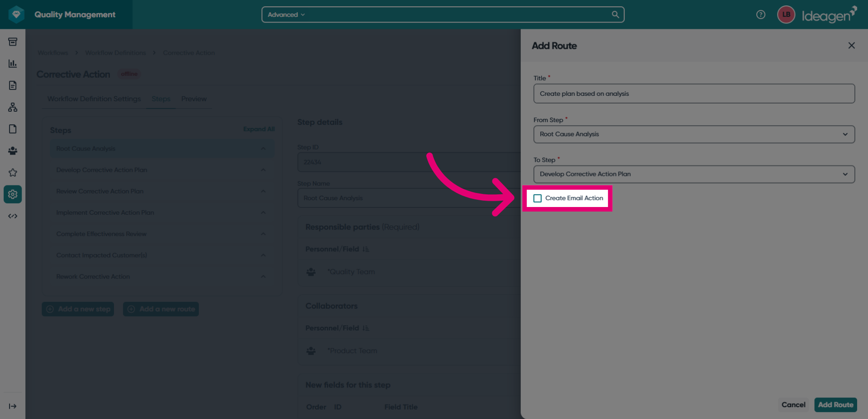Open the blank page sidebar icon
Viewport: 868px width, 419px height.
[13, 129]
